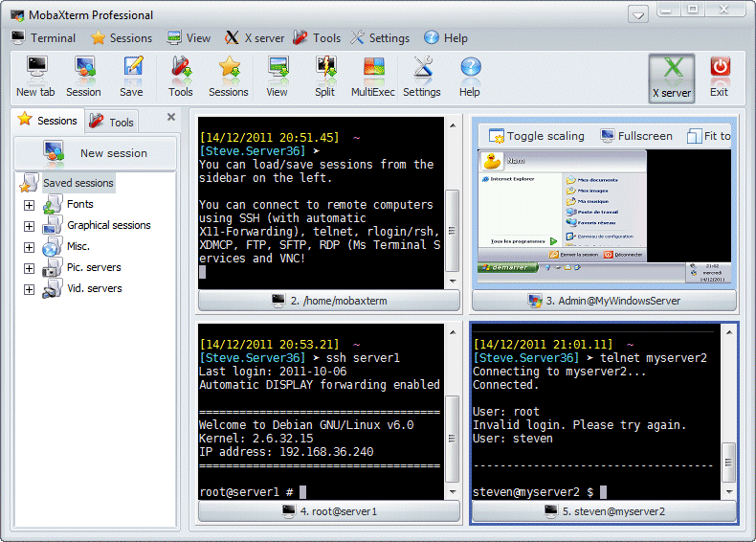Expand the Vid. servers folder
This screenshot has width=756, height=542.
pyautogui.click(x=29, y=289)
